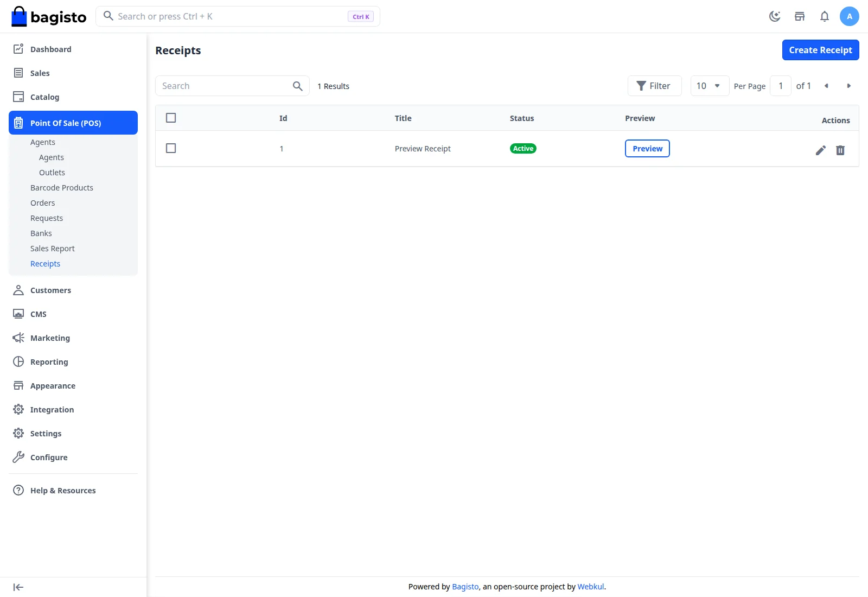Screen dimensions: 868x597
Task: Go to next page arrow
Action: pos(849,86)
